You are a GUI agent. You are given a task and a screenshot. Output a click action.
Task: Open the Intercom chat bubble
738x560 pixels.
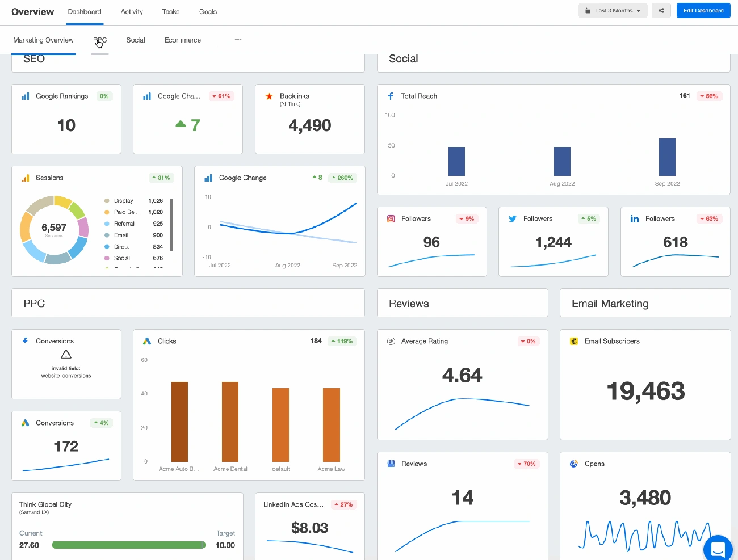(x=718, y=549)
